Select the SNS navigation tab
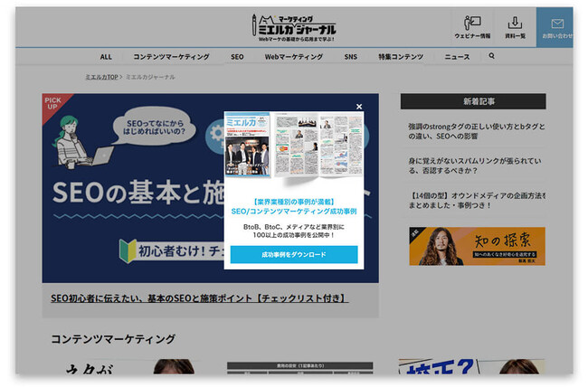Viewport: 588px width, 387px height. (x=350, y=56)
